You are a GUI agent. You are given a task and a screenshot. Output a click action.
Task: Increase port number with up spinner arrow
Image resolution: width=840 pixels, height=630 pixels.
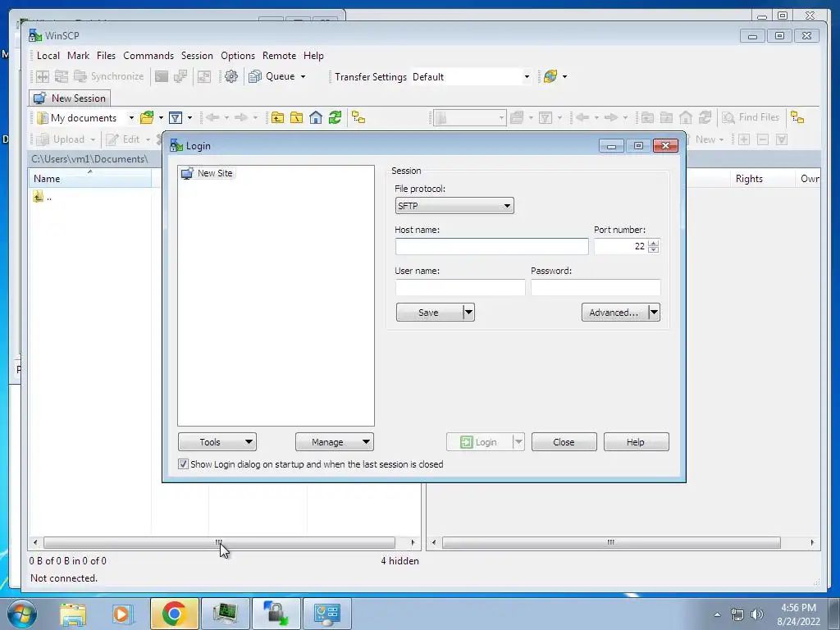coord(653,243)
